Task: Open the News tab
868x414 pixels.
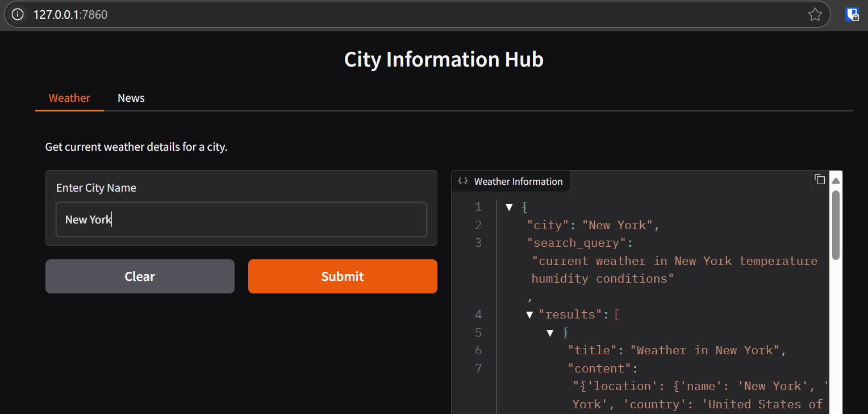Action: 131,98
